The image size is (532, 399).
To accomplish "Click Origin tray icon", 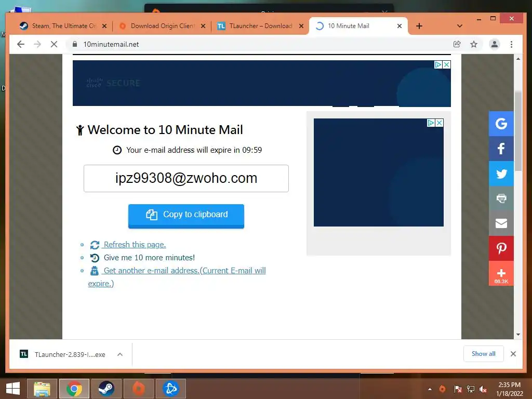I will coord(443,389).
